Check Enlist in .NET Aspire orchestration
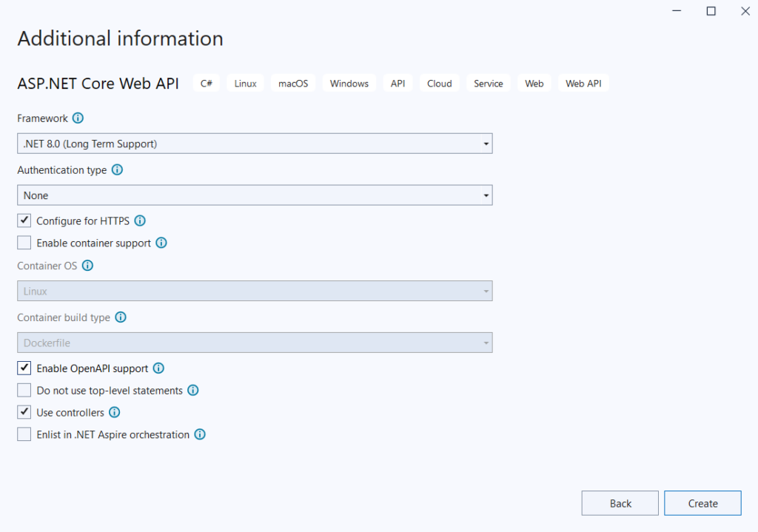This screenshot has width=758, height=532. [x=24, y=434]
